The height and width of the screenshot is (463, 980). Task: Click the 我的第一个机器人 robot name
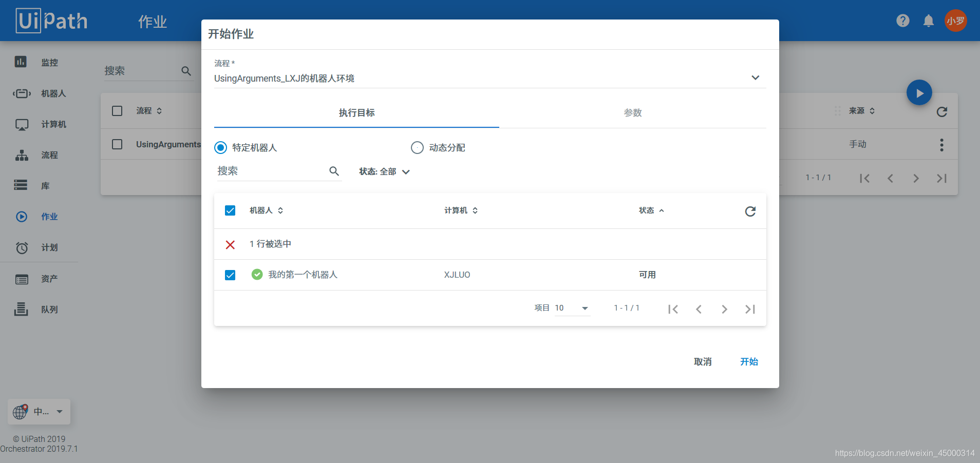click(303, 275)
